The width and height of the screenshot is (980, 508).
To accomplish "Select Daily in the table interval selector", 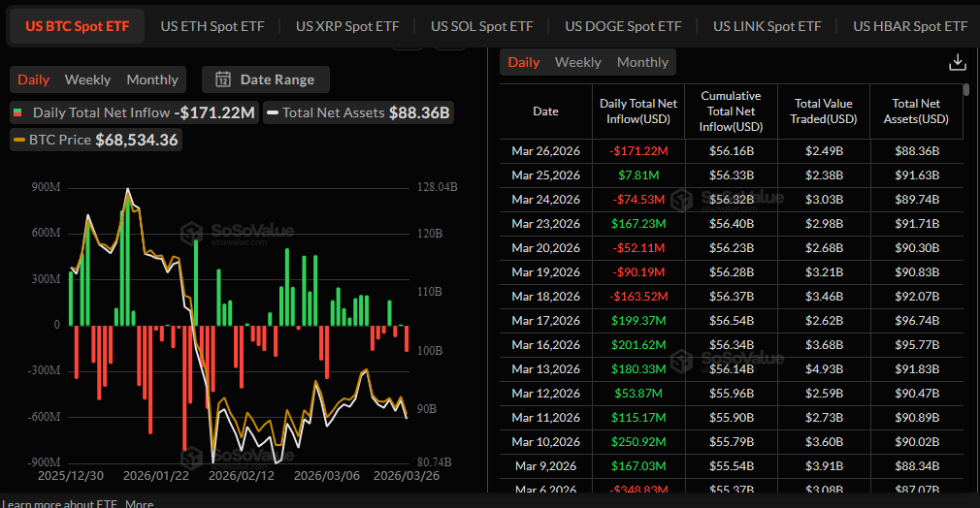I will [x=523, y=62].
